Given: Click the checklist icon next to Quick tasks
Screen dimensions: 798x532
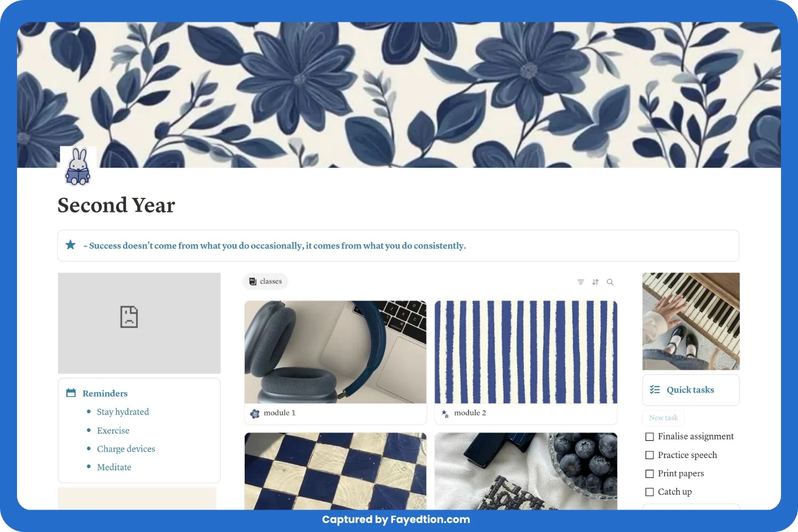Looking at the screenshot, I should tap(655, 390).
